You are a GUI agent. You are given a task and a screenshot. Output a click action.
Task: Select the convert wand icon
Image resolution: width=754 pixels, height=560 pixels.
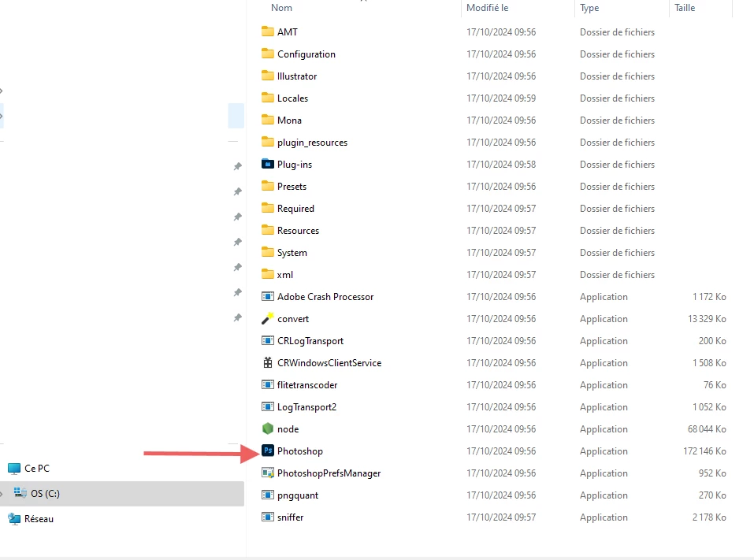(267, 319)
